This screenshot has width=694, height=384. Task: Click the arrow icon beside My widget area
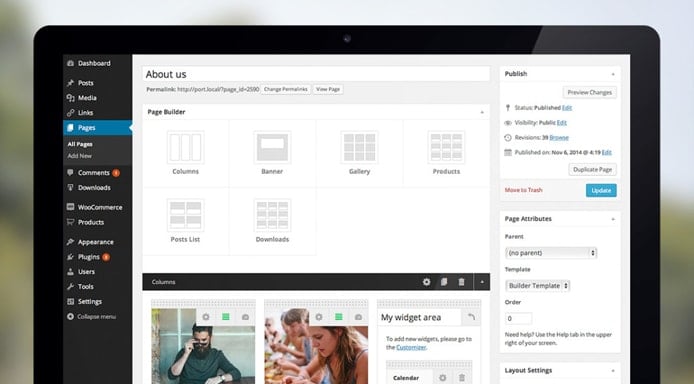point(471,317)
